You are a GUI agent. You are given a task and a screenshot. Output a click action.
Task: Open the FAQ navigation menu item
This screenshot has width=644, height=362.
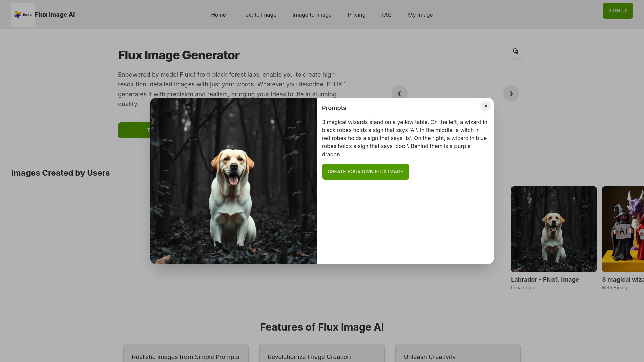(x=387, y=15)
